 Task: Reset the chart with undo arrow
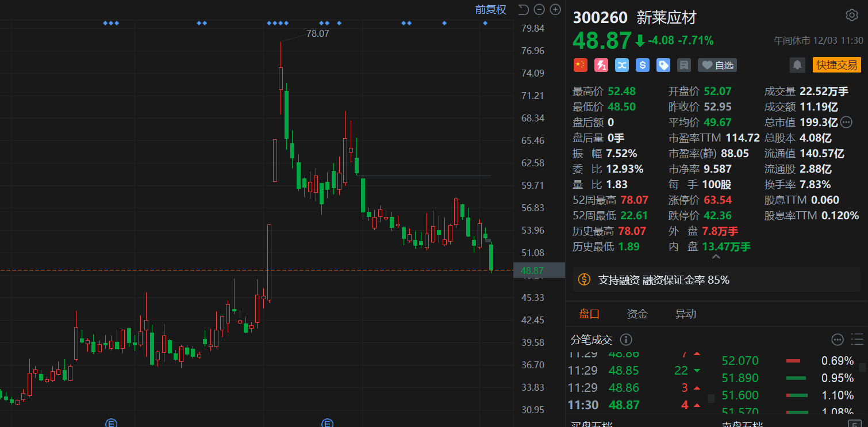pyautogui.click(x=523, y=9)
